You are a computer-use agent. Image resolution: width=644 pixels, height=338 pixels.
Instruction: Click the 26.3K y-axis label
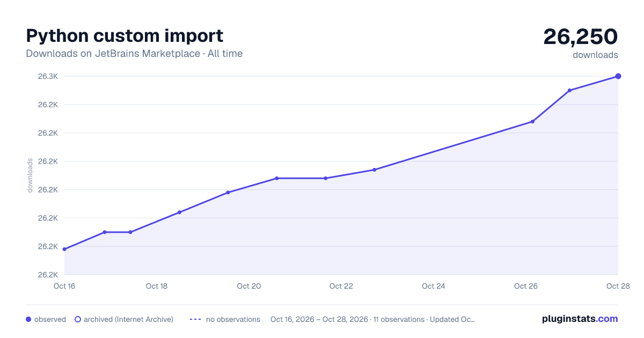coord(48,76)
